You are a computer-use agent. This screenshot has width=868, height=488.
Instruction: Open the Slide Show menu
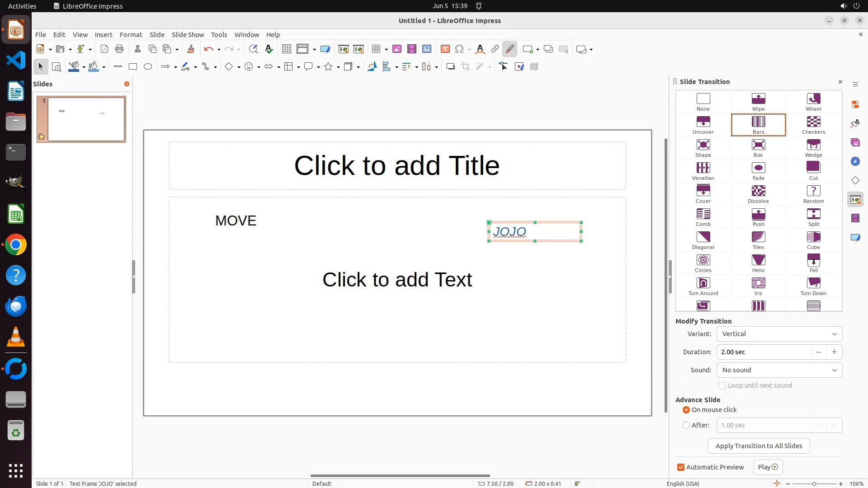tap(188, 35)
